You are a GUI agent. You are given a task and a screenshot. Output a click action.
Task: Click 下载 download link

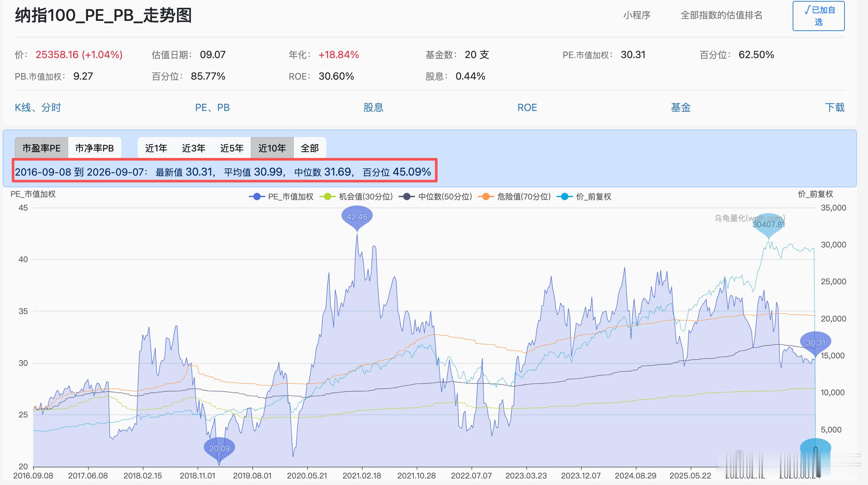point(835,108)
